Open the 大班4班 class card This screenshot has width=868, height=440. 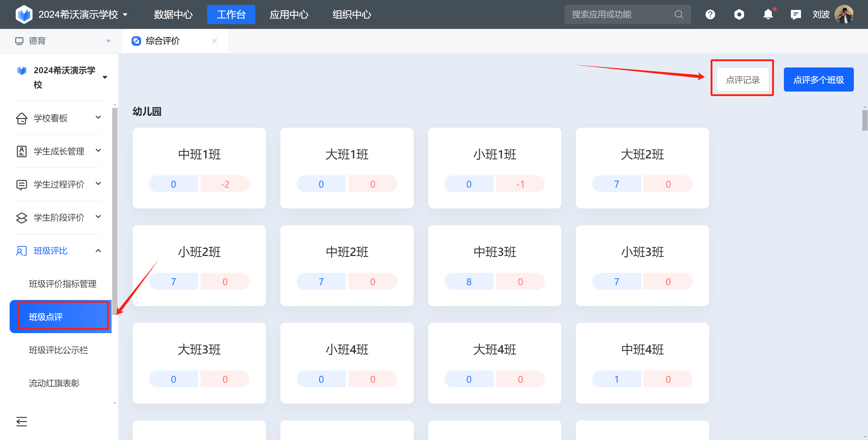tap(495, 363)
